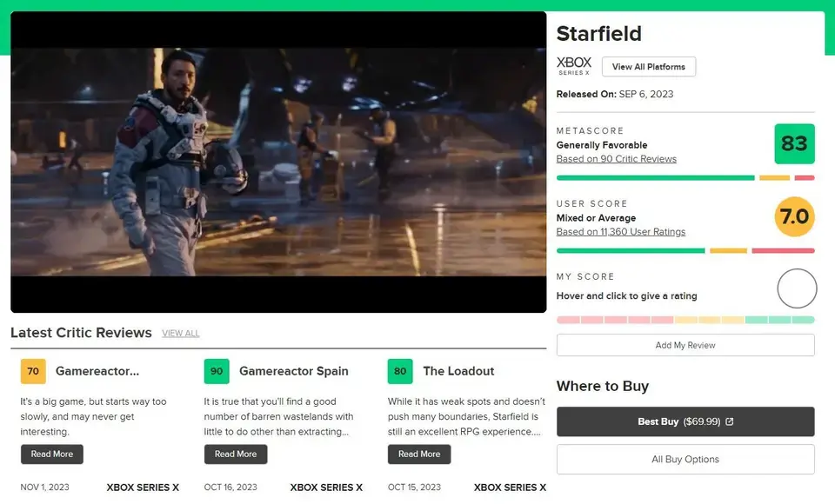Click the empty My Score circle
835x504 pixels.
[796, 288]
